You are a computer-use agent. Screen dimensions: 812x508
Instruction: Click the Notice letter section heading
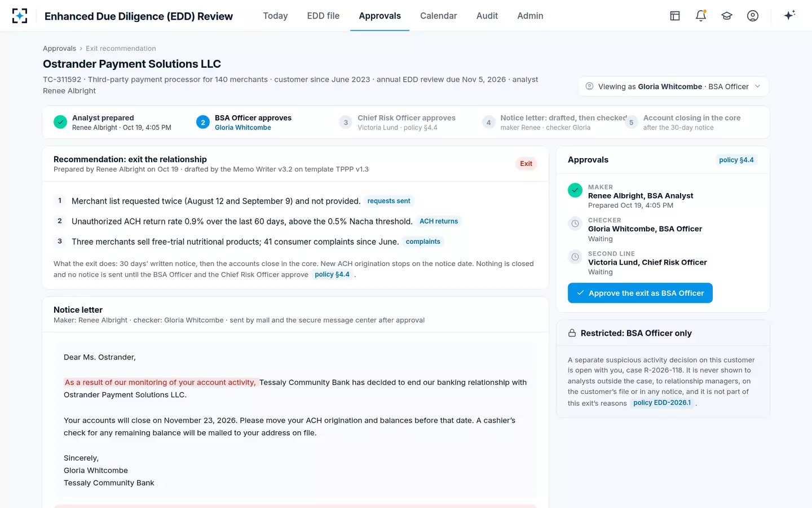click(x=78, y=310)
